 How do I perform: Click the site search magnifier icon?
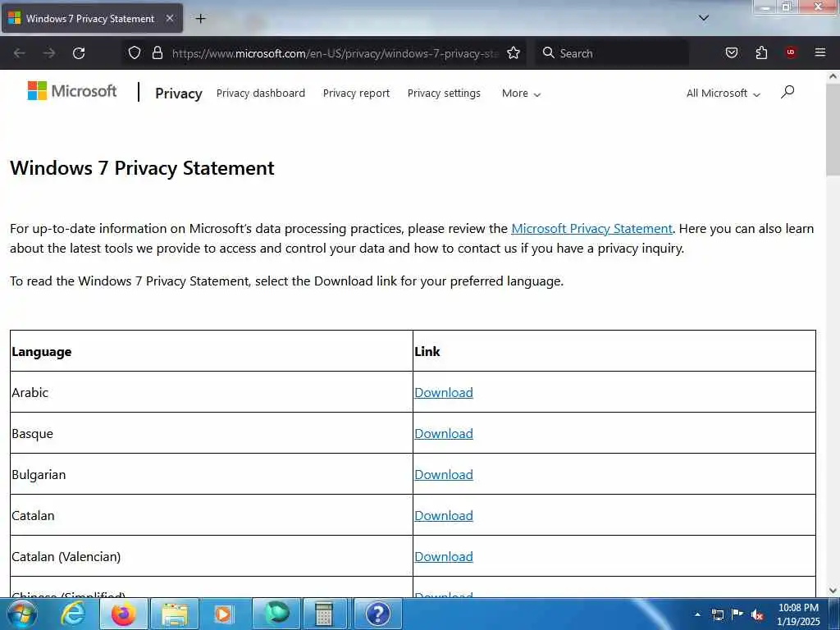tap(787, 92)
